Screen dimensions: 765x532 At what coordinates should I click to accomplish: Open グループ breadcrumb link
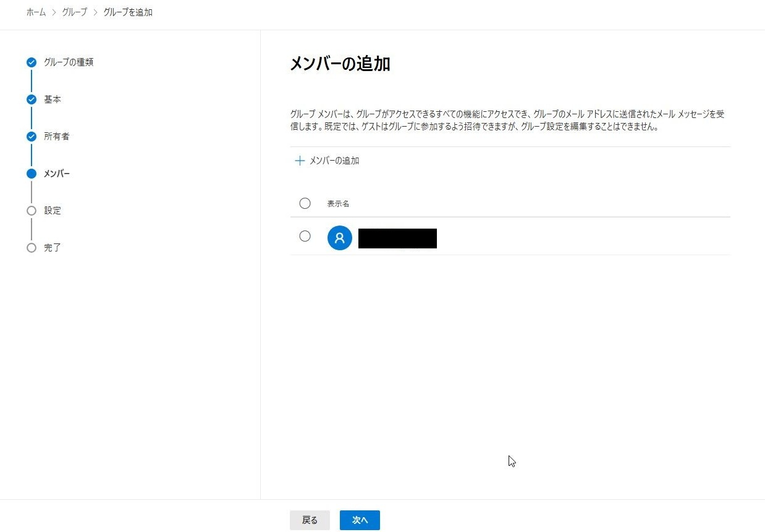pos(74,12)
